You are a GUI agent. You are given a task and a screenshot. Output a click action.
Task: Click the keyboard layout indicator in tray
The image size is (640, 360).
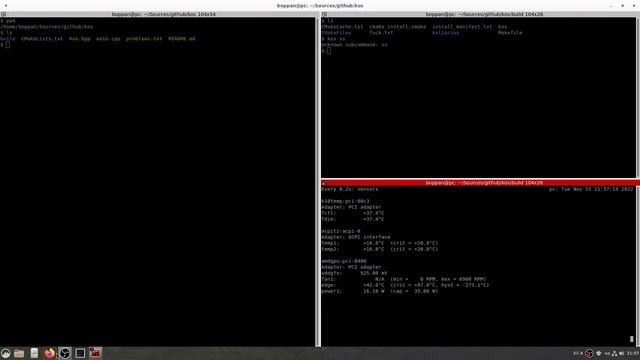pyautogui.click(x=607, y=353)
